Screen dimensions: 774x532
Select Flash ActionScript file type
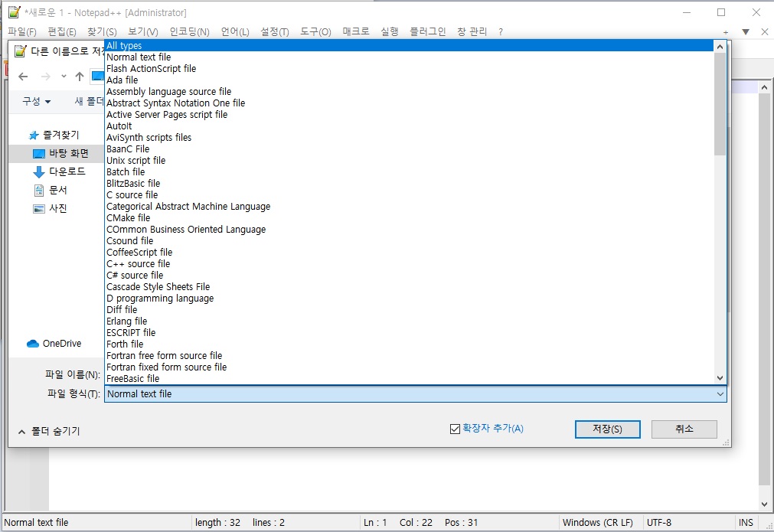click(x=410, y=69)
